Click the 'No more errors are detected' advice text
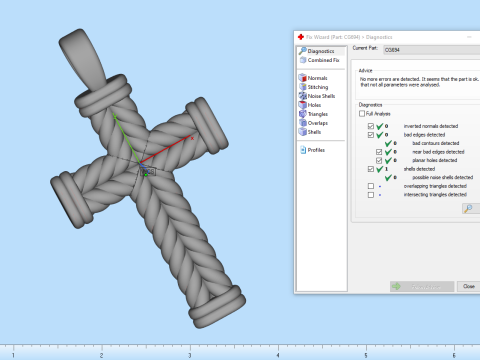 [419, 82]
